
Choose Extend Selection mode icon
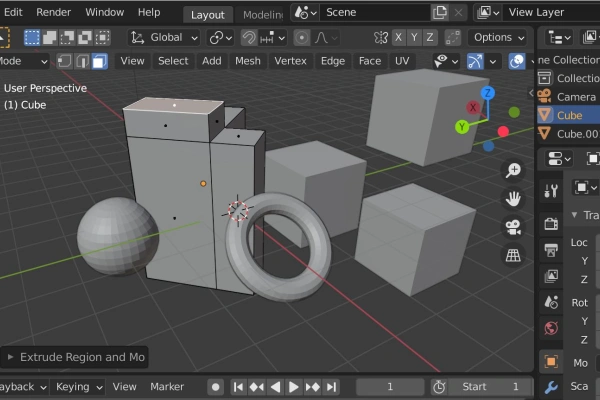point(49,38)
